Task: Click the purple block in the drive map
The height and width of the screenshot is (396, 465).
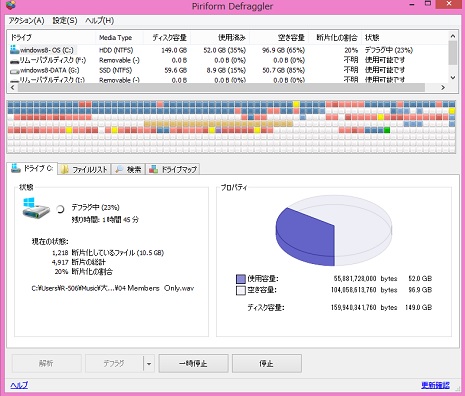Action: pos(218,130)
